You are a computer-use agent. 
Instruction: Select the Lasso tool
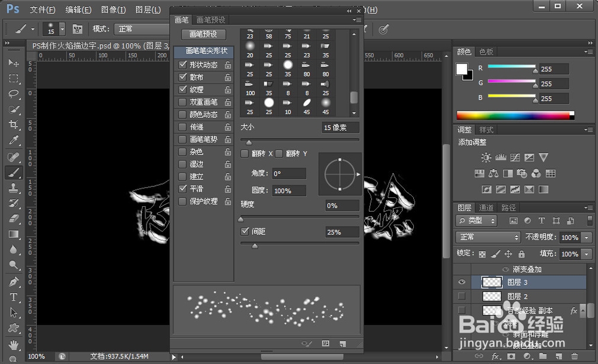14,94
